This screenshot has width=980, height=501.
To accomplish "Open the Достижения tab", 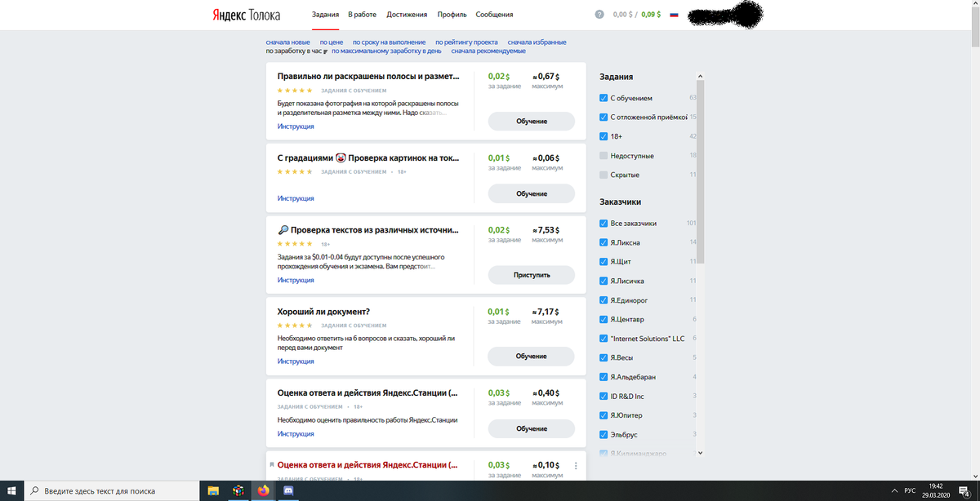I will tap(407, 15).
